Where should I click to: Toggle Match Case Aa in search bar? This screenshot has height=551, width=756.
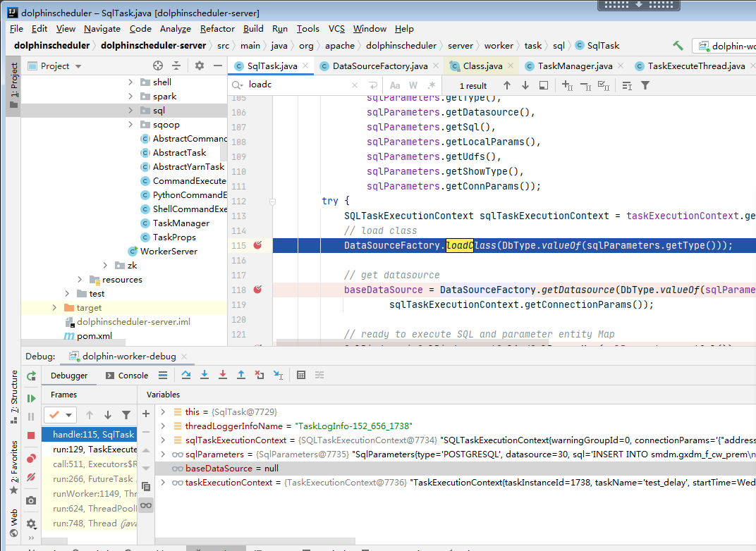(395, 85)
